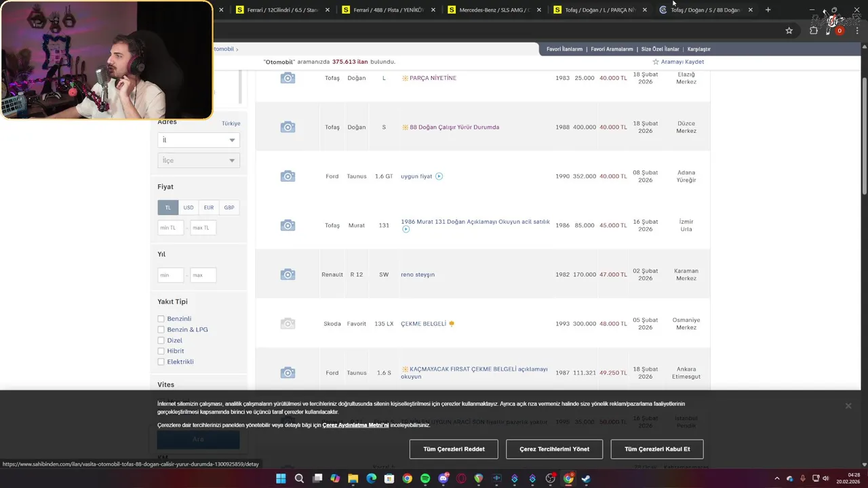The image size is (868, 488).
Task: Switch to Mercedes-Benz SLS AMG tab
Action: point(494,10)
